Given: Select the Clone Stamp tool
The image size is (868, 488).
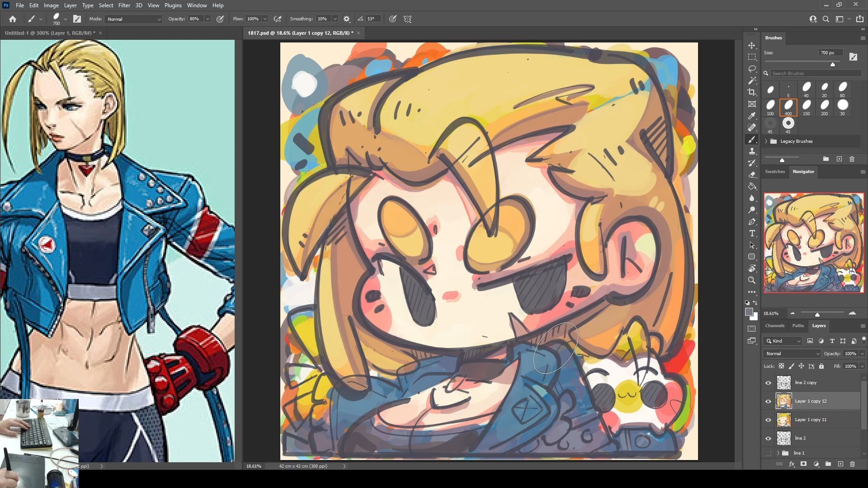Looking at the screenshot, I should coord(752,151).
